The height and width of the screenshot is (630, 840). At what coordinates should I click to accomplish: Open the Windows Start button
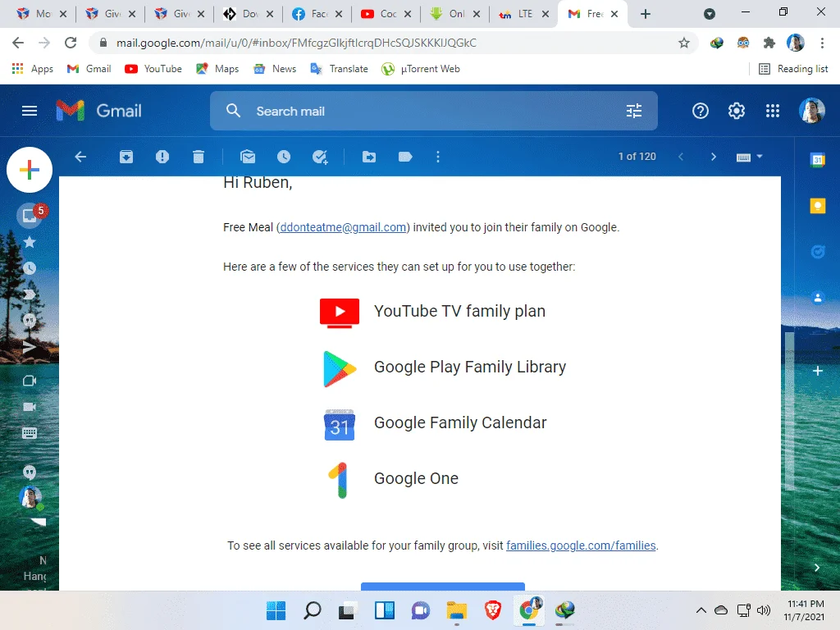click(x=276, y=610)
